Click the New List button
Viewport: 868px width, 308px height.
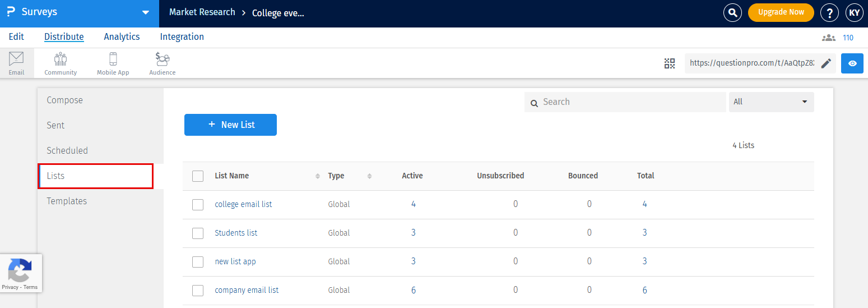pyautogui.click(x=230, y=125)
